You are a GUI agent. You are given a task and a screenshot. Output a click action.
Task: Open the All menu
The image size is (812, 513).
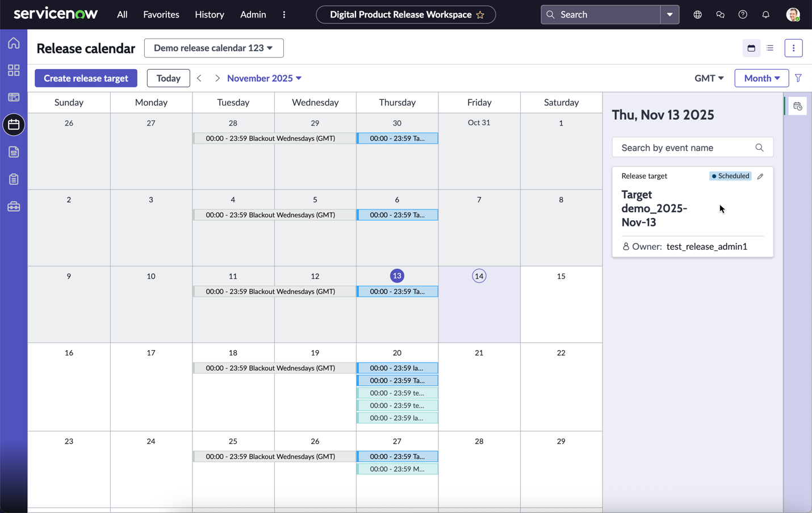point(122,15)
